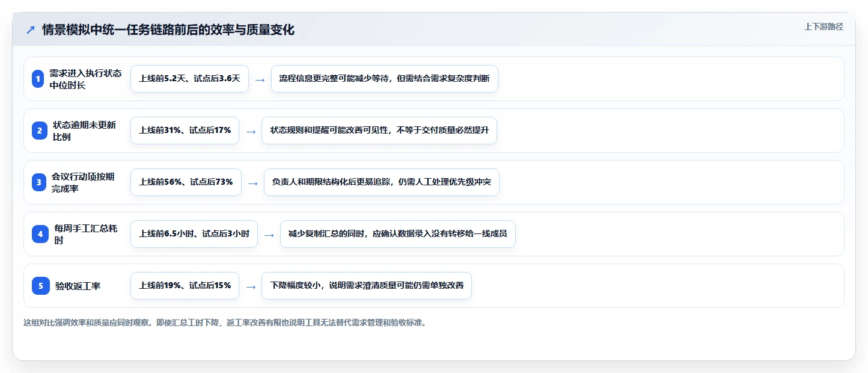Click the 每周手工汇总耗时 label
Viewport: 868px width, 373px height.
[85, 234]
